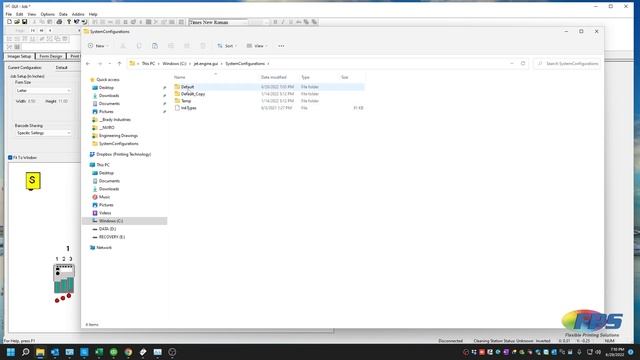Click Cut icon in Explorer toolbar
The image size is (640, 360).
(123, 46)
